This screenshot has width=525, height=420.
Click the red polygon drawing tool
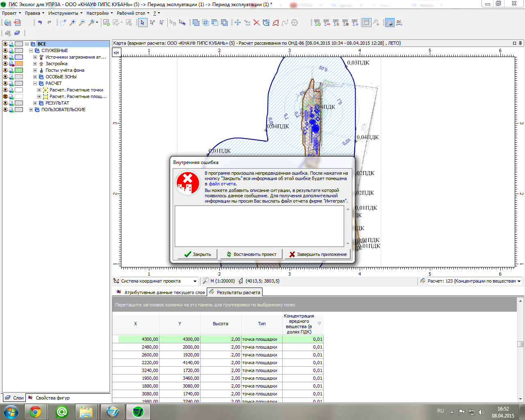276,23
